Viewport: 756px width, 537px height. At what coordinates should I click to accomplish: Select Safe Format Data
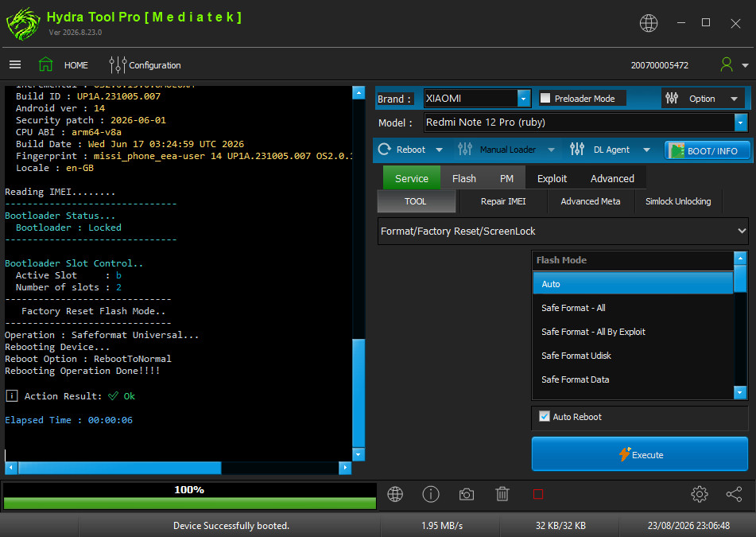(x=633, y=379)
